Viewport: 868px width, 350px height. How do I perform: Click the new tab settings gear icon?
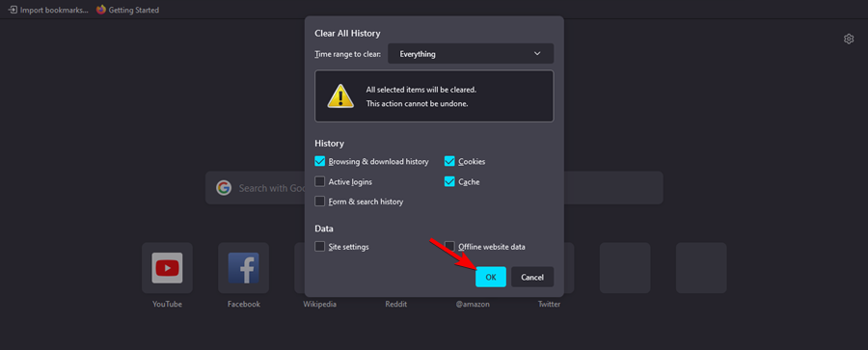[x=849, y=39]
